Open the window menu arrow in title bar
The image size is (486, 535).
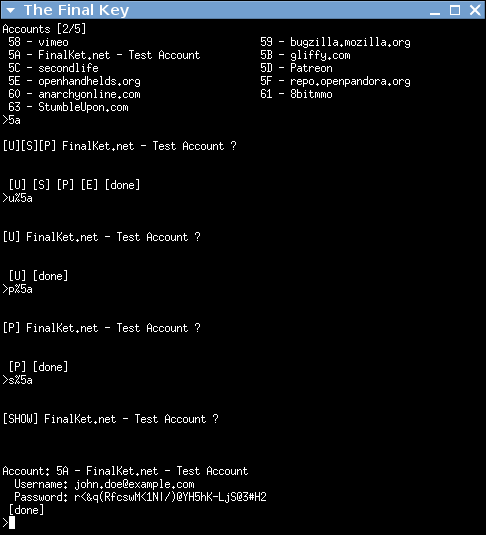tap(11, 10)
